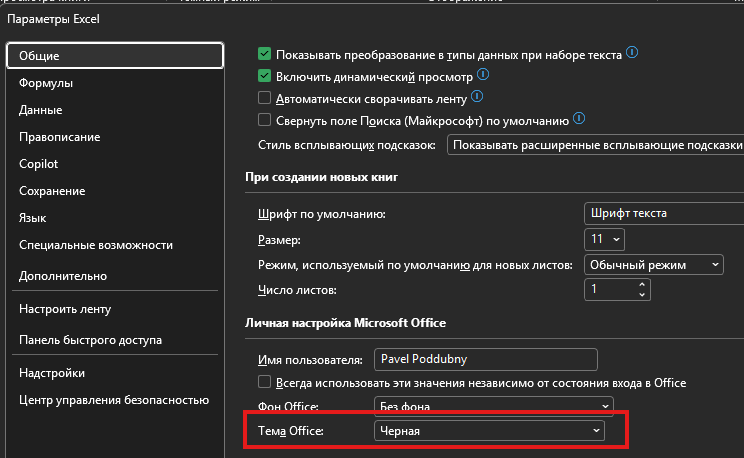Uncheck 'Показывать преобразование в типы данных' checkbox
744x458 pixels.
tap(264, 54)
